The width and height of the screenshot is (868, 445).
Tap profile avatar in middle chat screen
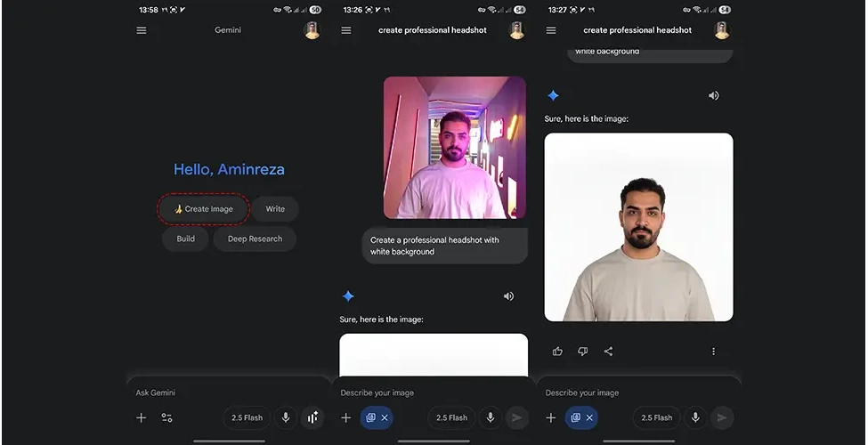pyautogui.click(x=517, y=30)
